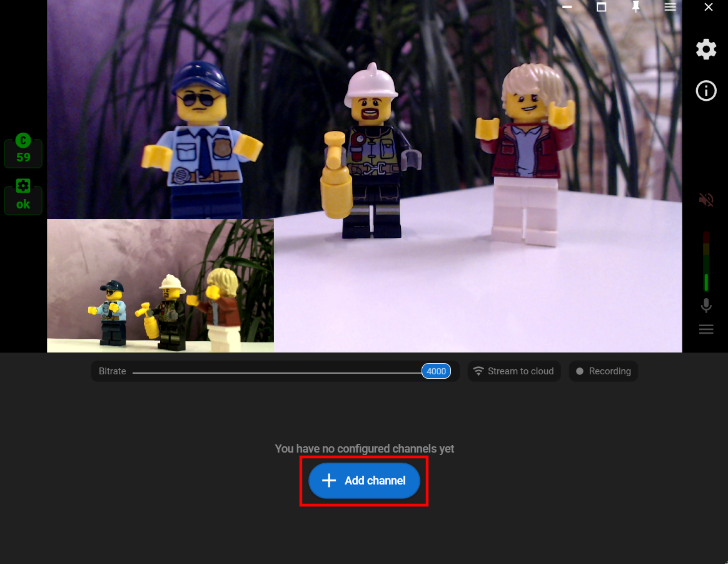The height and width of the screenshot is (564, 728).
Task: Click the plus icon inside Add channel
Action: point(328,481)
